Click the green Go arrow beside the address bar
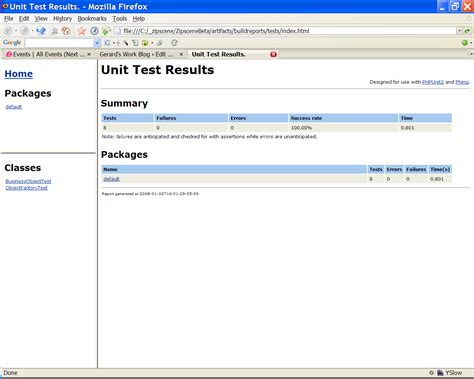Image resolution: width=474 pixels, height=379 pixels. tap(467, 31)
